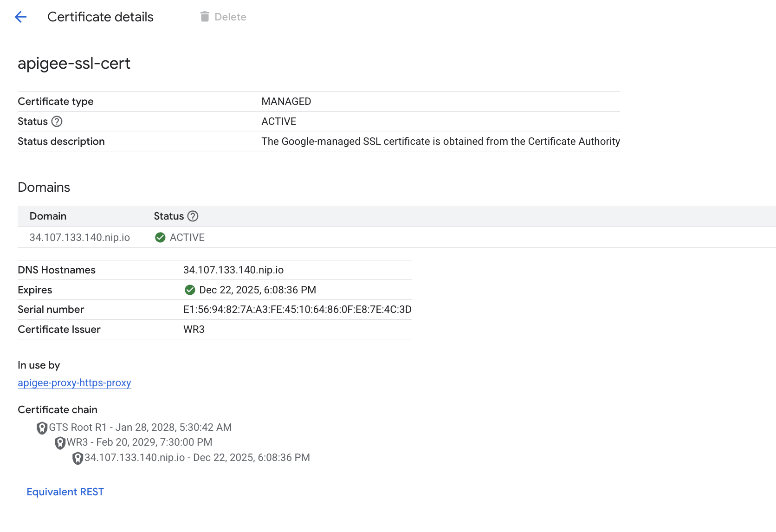Click the MANAGED certificate type value

pos(286,102)
